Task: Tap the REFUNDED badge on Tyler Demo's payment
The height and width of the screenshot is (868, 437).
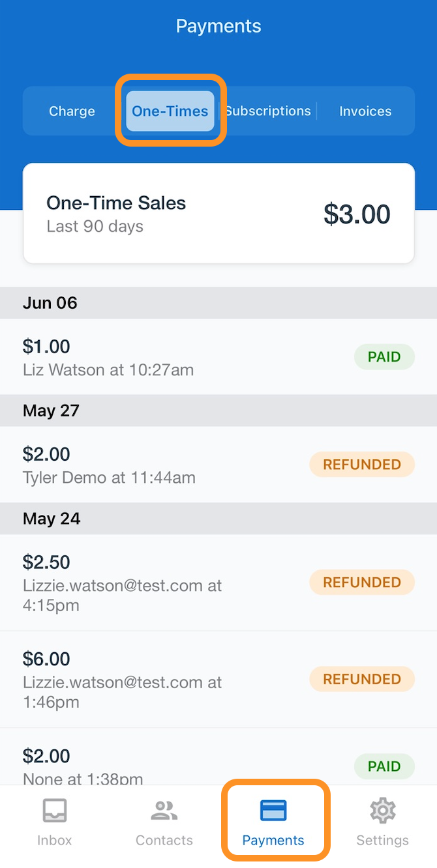Action: (362, 465)
